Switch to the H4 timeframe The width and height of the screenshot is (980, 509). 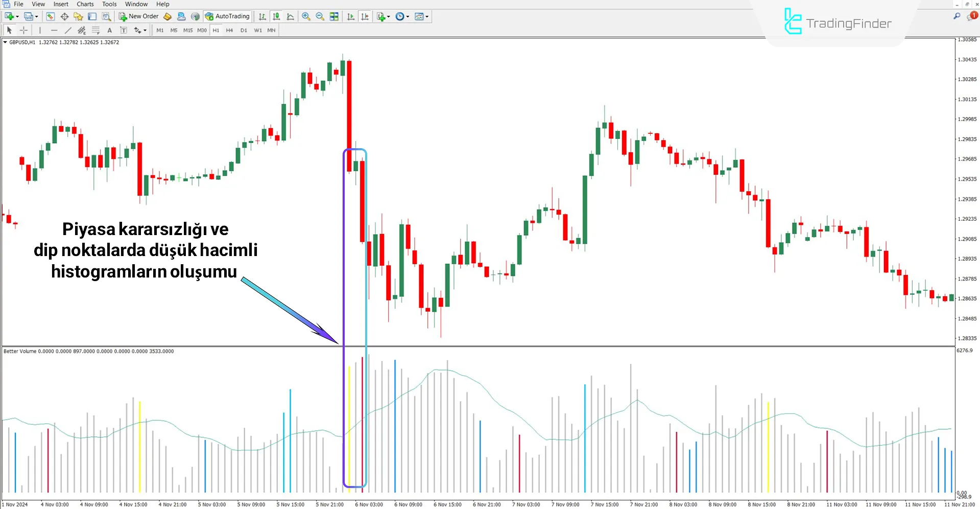[x=229, y=30]
